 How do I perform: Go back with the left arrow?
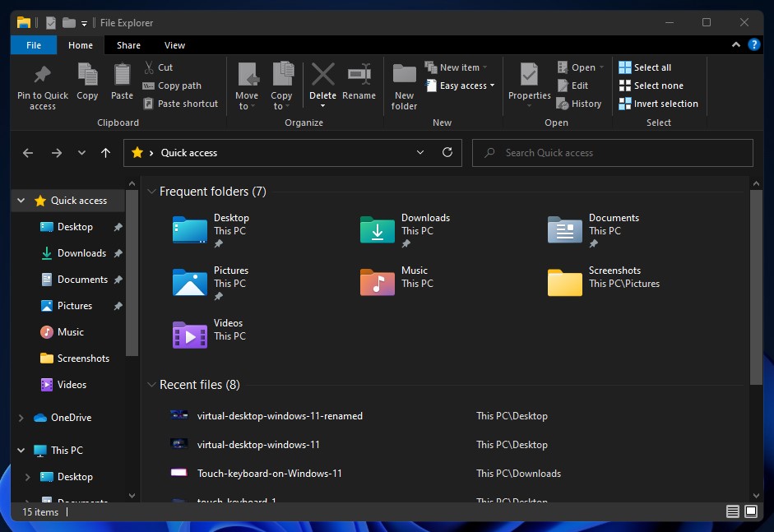(x=28, y=153)
